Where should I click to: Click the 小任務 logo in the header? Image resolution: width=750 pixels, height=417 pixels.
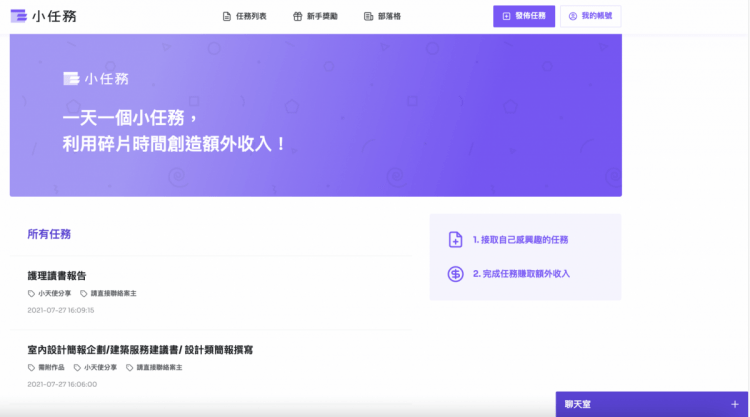pos(44,16)
